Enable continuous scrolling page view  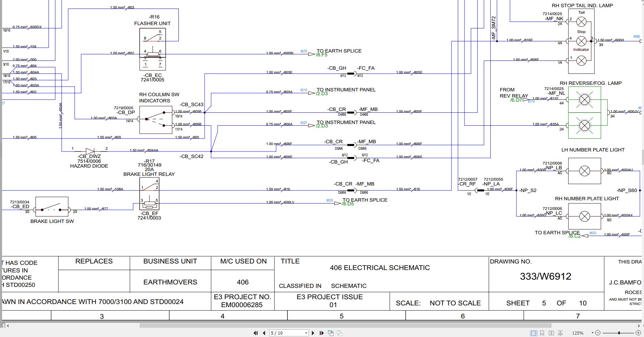[x=543, y=333]
